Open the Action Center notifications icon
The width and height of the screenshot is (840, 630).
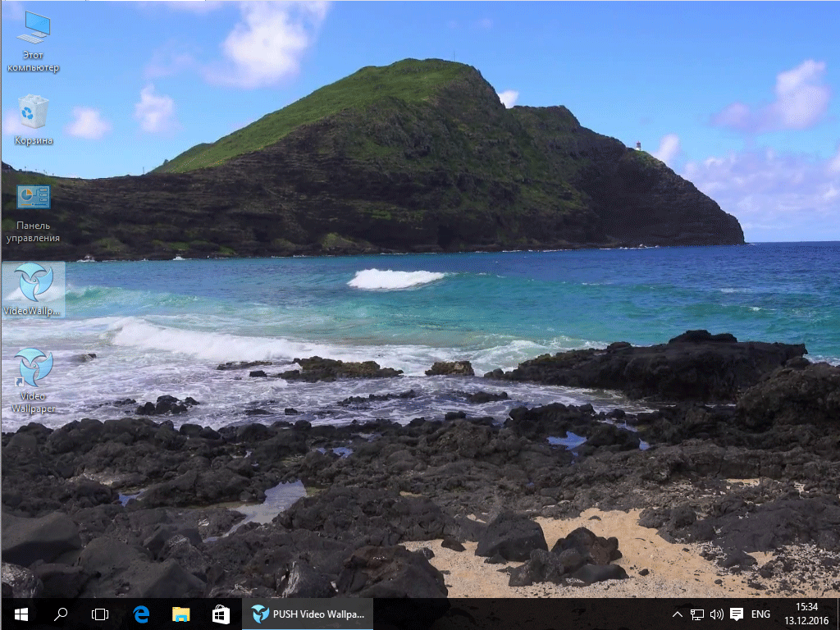(737, 614)
